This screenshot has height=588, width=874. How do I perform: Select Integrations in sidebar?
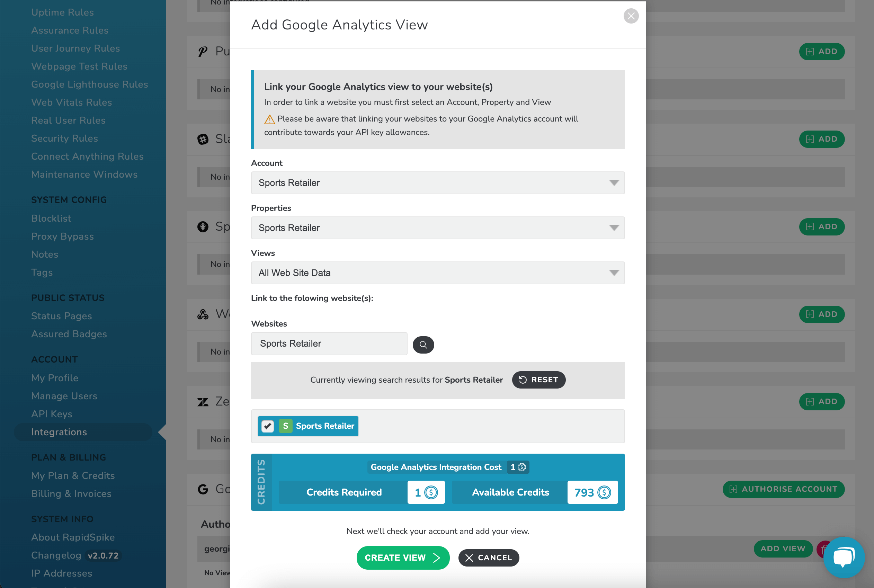pyautogui.click(x=83, y=432)
